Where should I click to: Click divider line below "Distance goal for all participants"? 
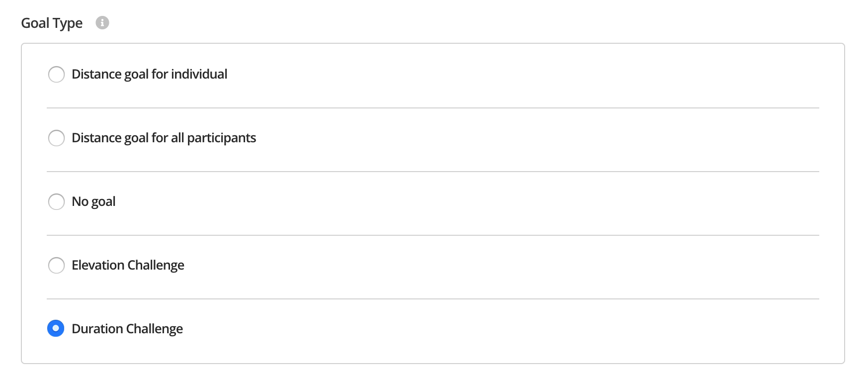click(x=433, y=172)
